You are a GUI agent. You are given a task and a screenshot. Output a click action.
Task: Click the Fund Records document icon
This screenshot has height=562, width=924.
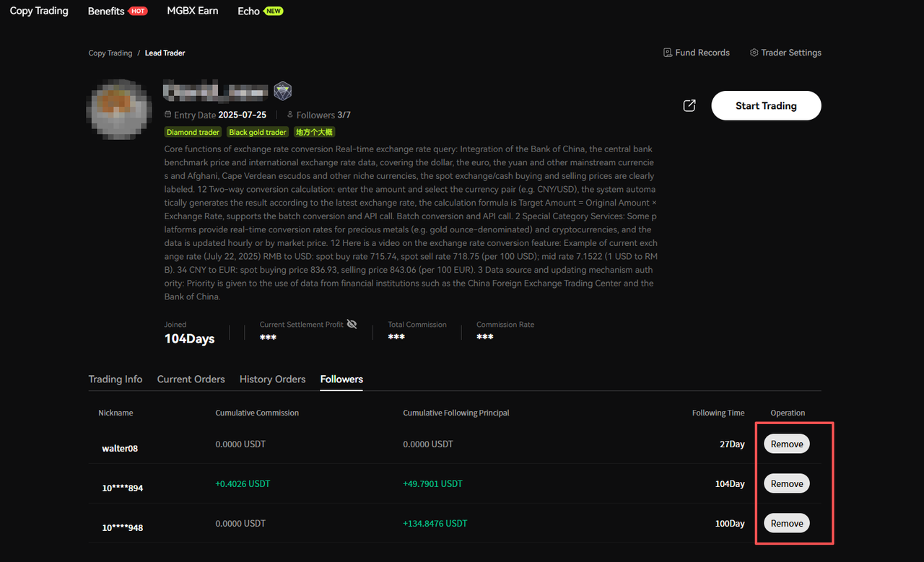pyautogui.click(x=668, y=53)
